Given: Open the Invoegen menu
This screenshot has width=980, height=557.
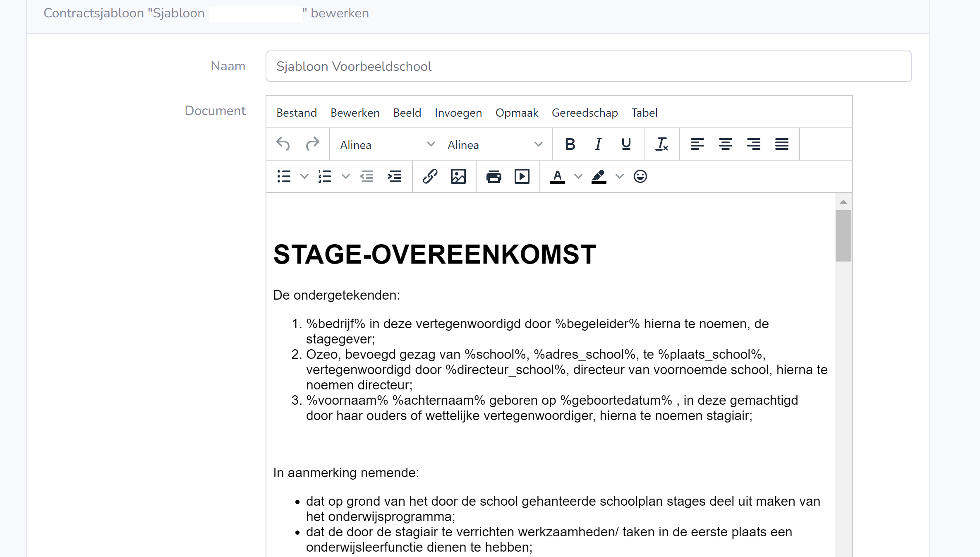Looking at the screenshot, I should coord(458,113).
